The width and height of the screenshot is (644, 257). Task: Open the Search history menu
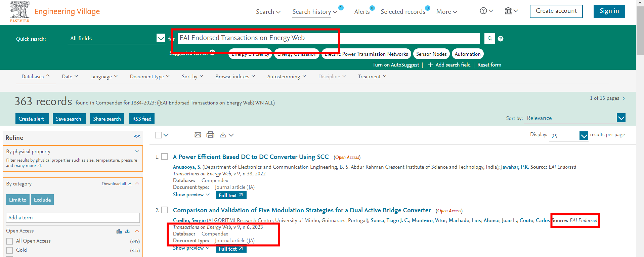[x=315, y=12]
